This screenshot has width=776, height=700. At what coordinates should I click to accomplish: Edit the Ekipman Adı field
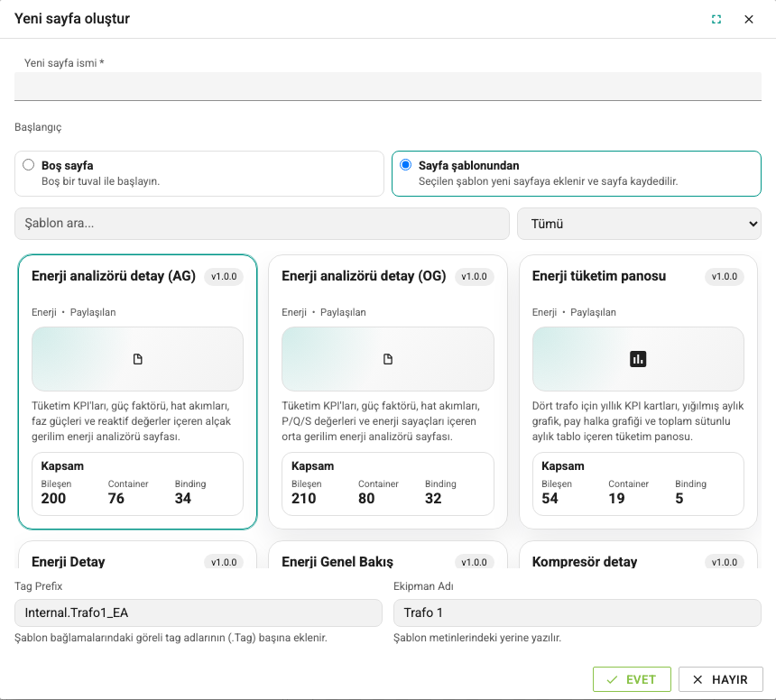click(x=577, y=612)
